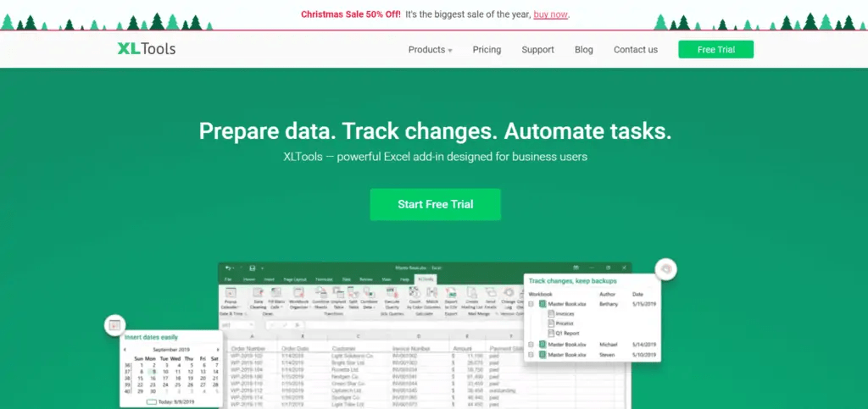The height and width of the screenshot is (409, 868).
Task: Follow the buy now sale link
Action: (x=550, y=14)
